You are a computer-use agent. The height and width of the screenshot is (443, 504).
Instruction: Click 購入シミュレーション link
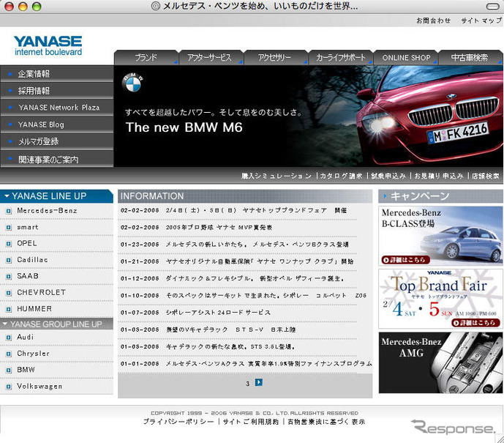click(277, 176)
